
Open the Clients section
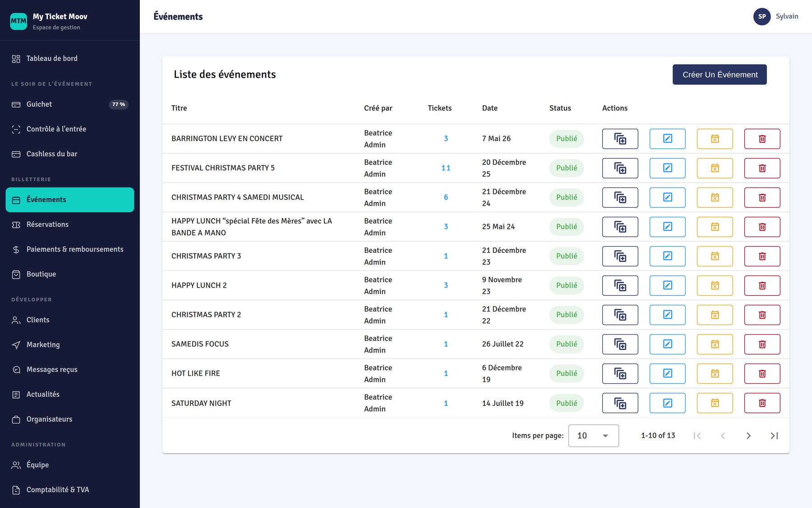70,320
